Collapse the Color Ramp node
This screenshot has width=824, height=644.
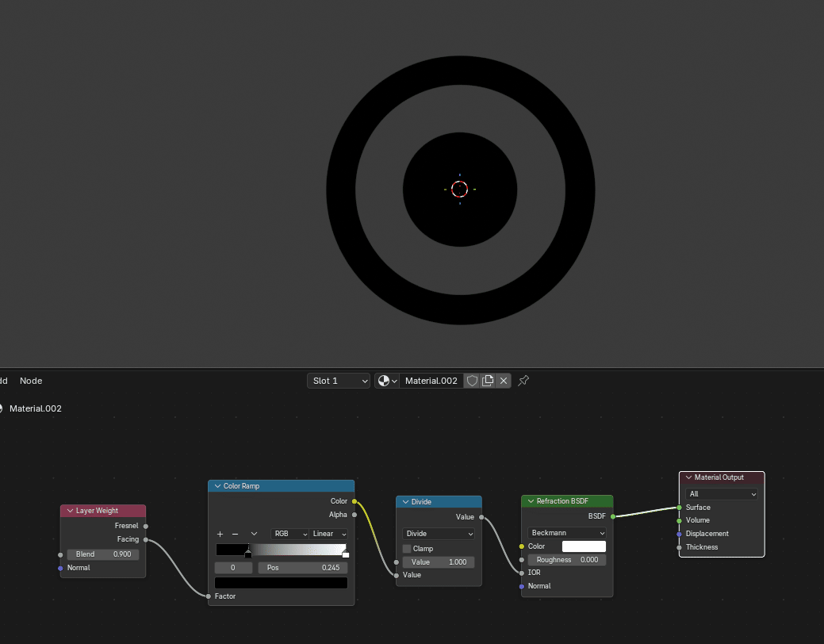217,486
